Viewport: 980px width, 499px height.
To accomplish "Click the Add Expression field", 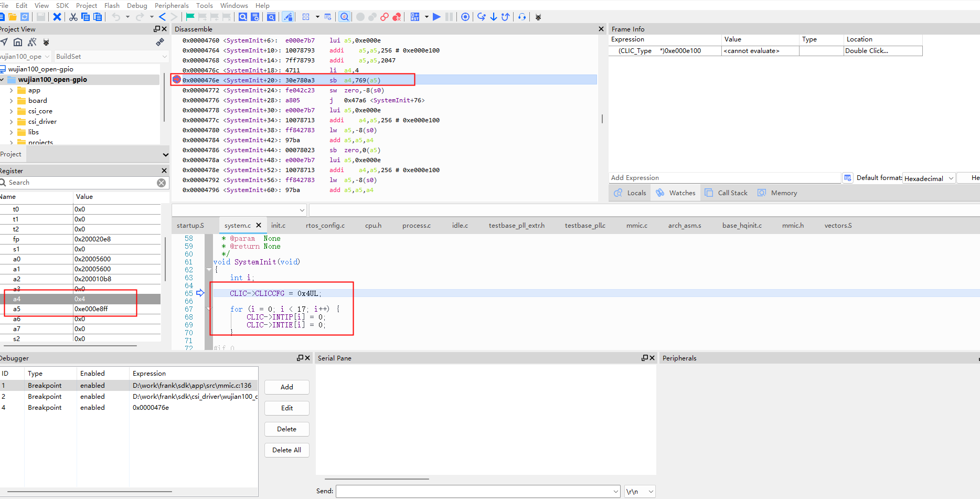I will pyautogui.click(x=725, y=178).
